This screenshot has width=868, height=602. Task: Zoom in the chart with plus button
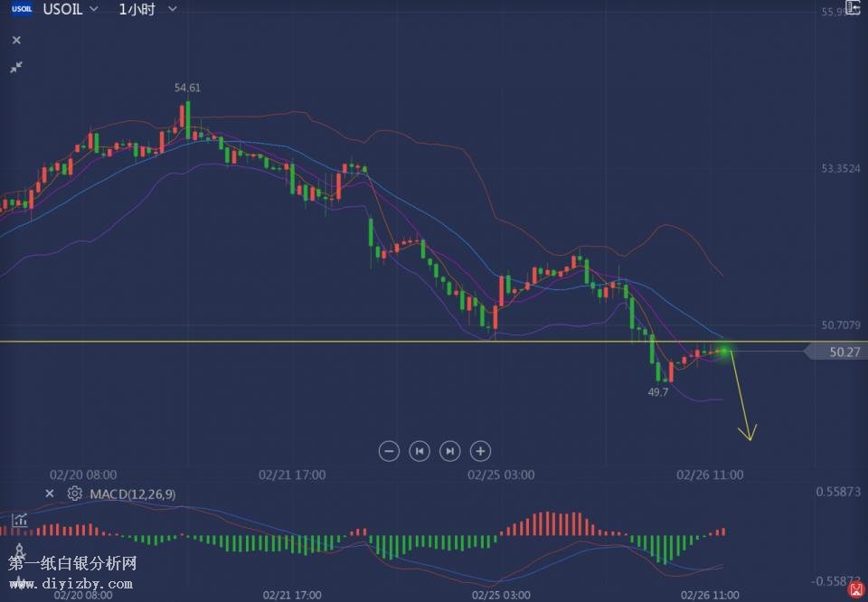pos(480,450)
